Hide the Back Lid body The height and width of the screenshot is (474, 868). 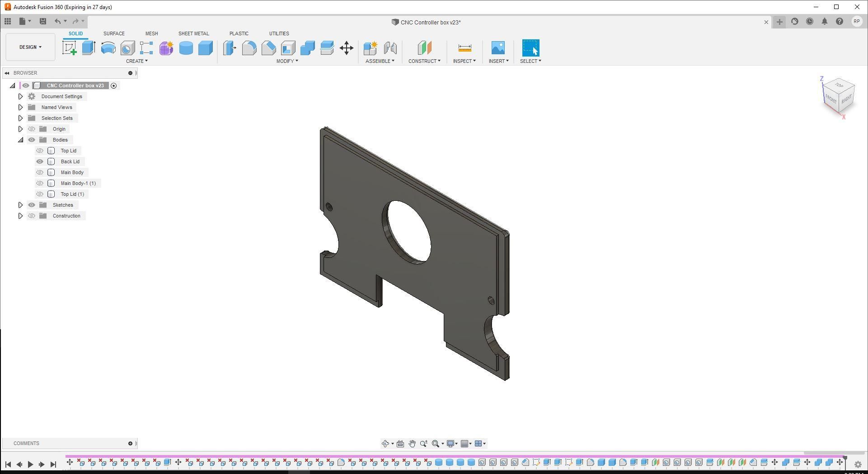click(40, 161)
